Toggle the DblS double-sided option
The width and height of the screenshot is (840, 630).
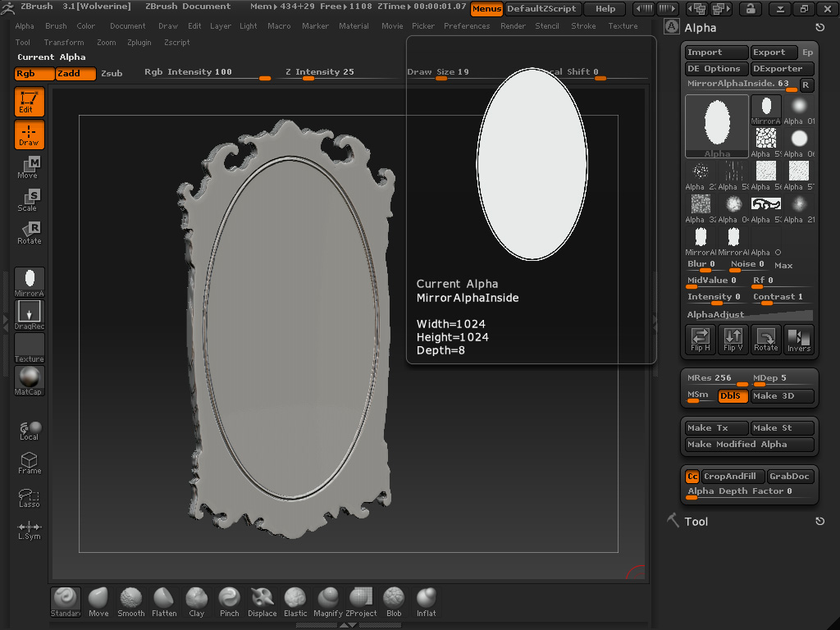(733, 396)
